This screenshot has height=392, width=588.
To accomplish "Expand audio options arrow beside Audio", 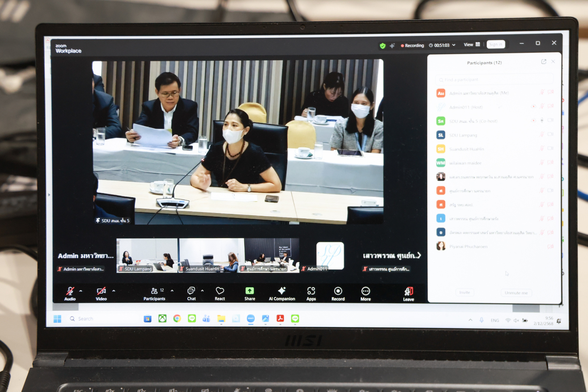I will tap(81, 291).
